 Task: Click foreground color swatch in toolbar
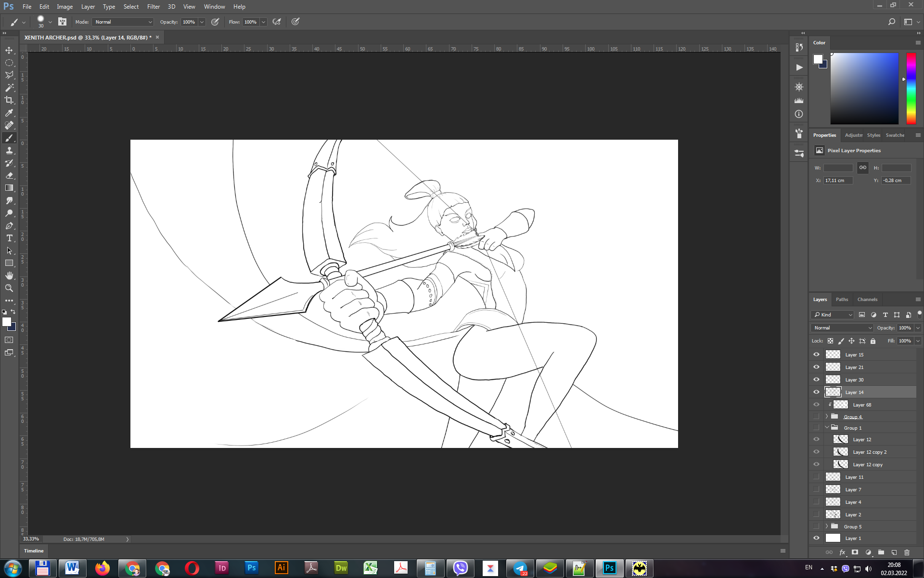[7, 322]
